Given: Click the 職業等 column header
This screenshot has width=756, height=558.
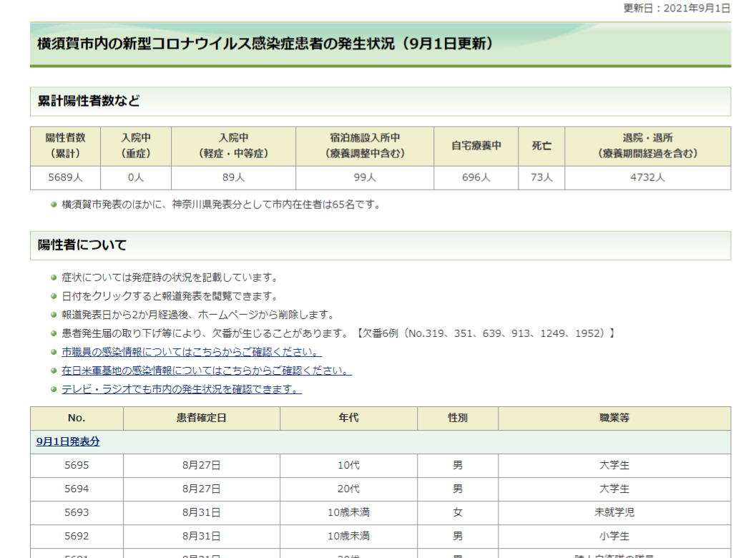Looking at the screenshot, I should pyautogui.click(x=614, y=418).
